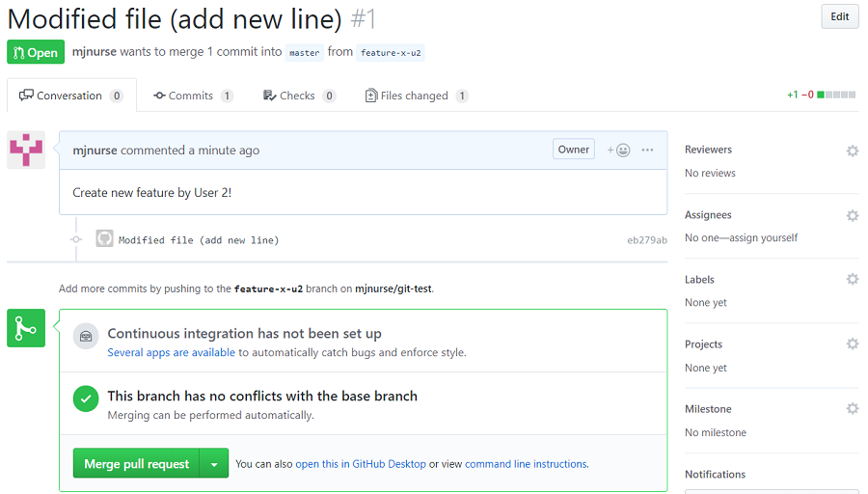Open the Projects gear settings
Screen dimensions: 868x494
pos(852,344)
